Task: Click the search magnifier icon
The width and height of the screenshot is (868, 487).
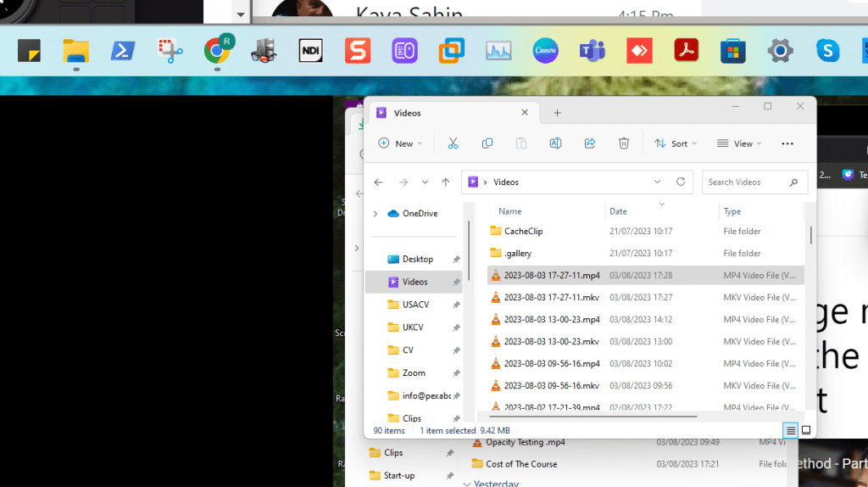Action: point(793,182)
